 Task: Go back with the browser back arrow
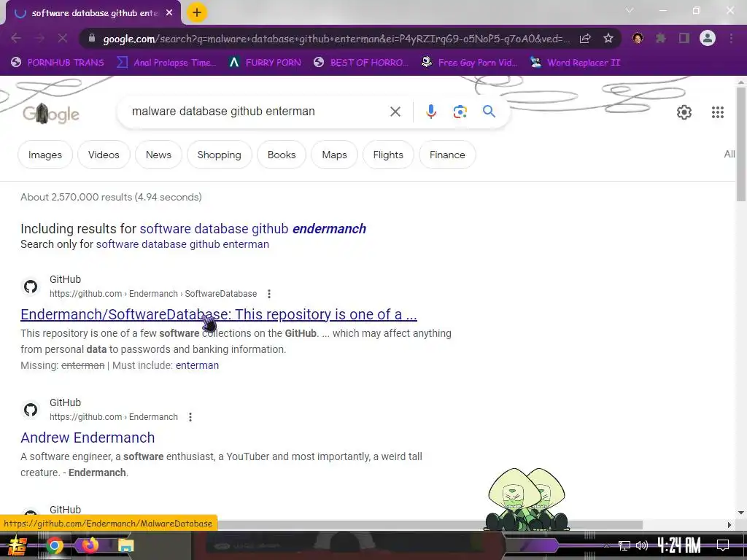16,38
